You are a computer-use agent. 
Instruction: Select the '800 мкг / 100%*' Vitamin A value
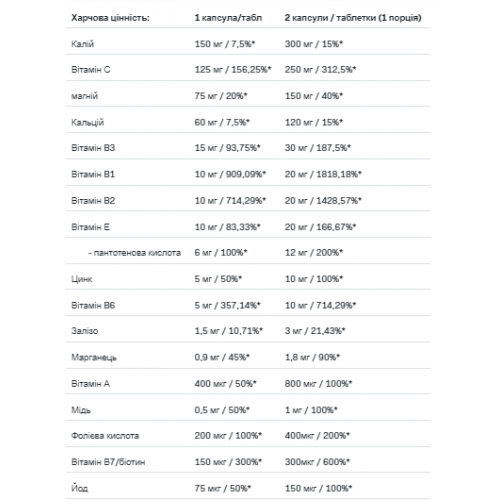tap(318, 384)
